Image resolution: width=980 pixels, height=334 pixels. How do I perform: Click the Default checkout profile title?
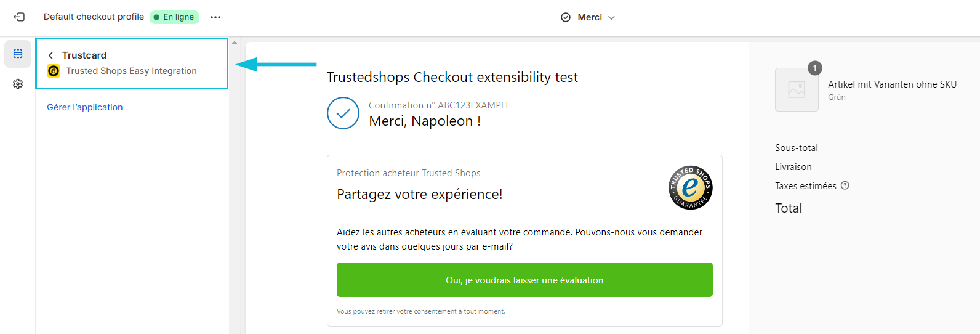(94, 17)
